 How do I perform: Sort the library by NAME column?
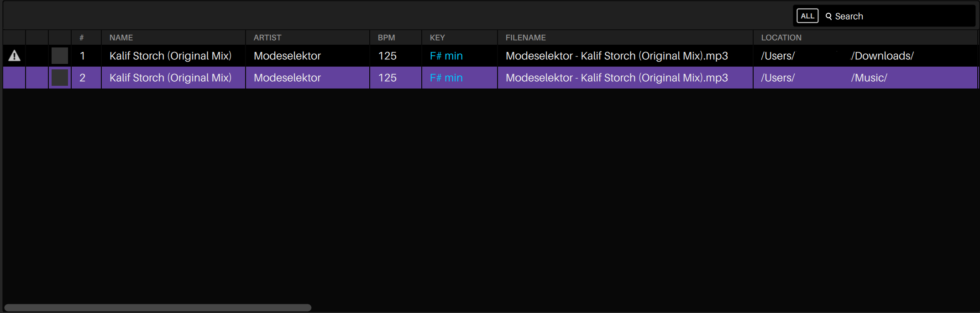point(121,38)
